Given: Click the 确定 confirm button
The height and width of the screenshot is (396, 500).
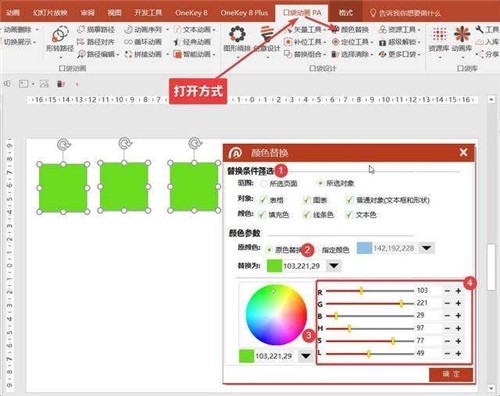Looking at the screenshot, I should click(x=451, y=374).
